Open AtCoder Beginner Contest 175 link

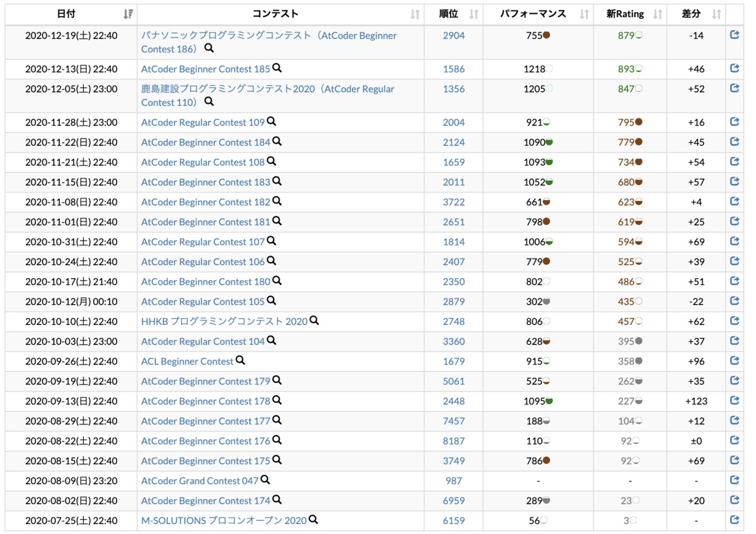pyautogui.click(x=205, y=461)
